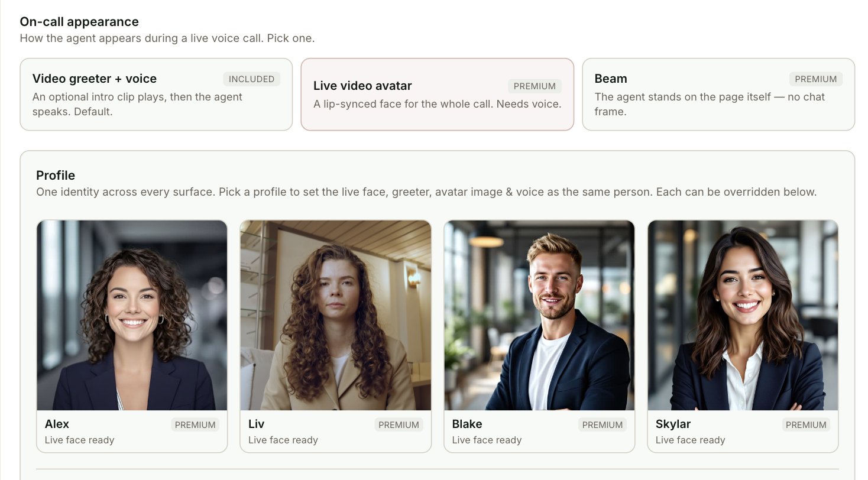This screenshot has height=480, width=868.
Task: Select Alex's profile photo
Action: click(x=132, y=315)
